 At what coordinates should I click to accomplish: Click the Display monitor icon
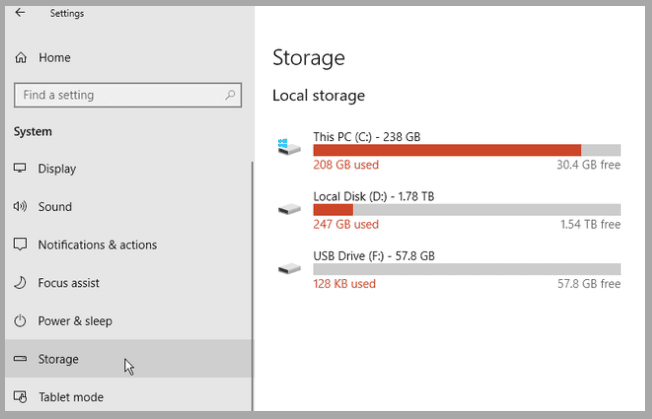click(x=20, y=169)
